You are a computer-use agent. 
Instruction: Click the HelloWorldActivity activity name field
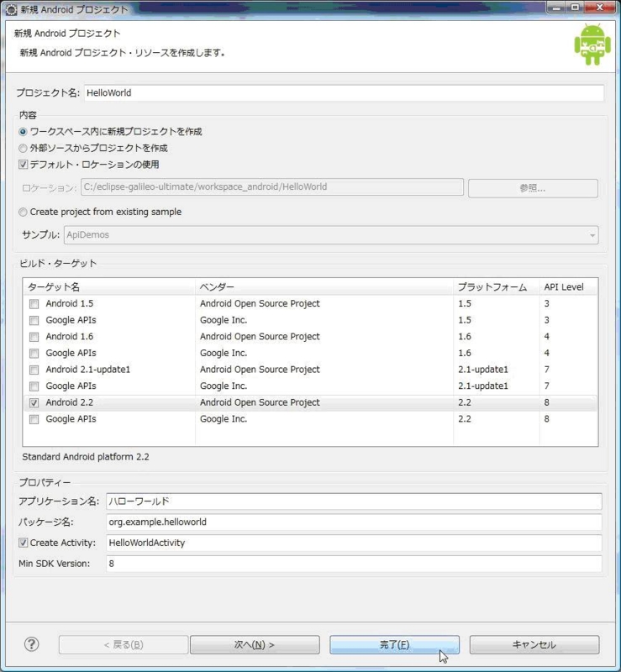pyautogui.click(x=354, y=543)
